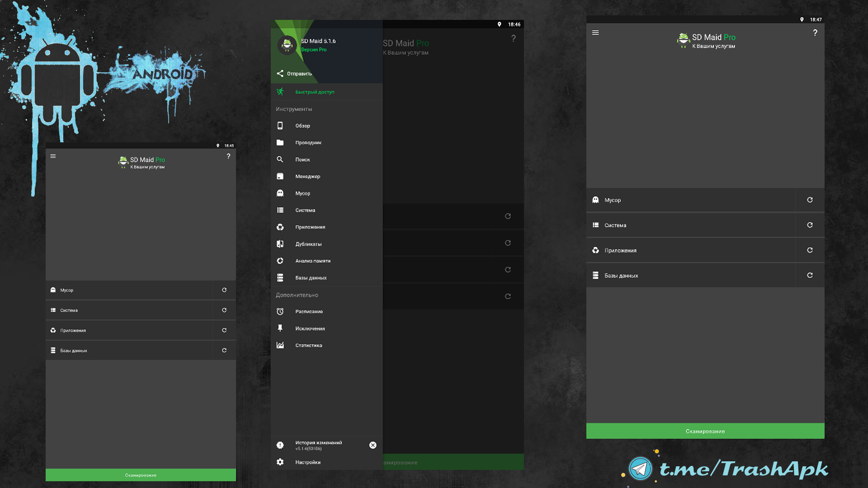
Task: Refresh Мусор row in the 18:47 screenshot
Action: (810, 200)
